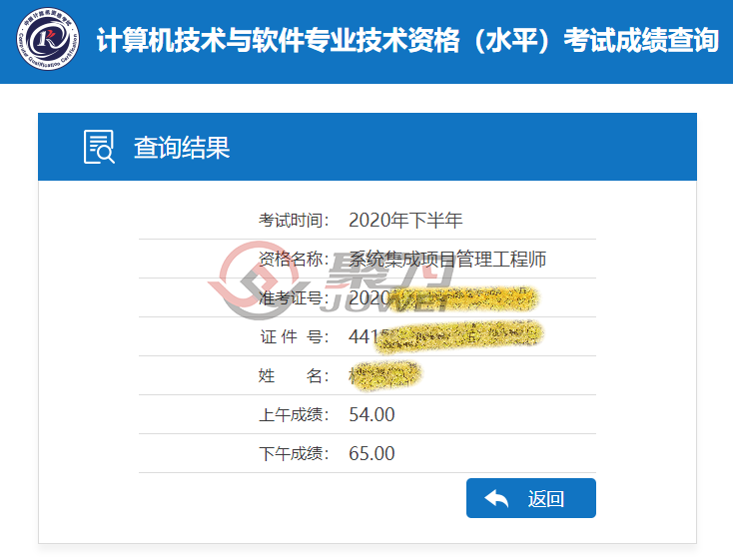This screenshot has width=733, height=560.
Task: Click the 上午成绩 label
Action: [294, 414]
